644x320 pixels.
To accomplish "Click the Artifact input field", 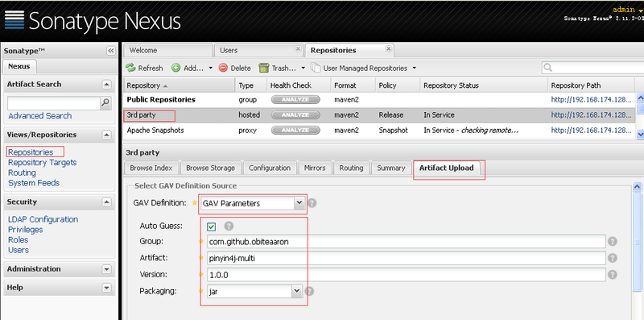I will tap(407, 258).
